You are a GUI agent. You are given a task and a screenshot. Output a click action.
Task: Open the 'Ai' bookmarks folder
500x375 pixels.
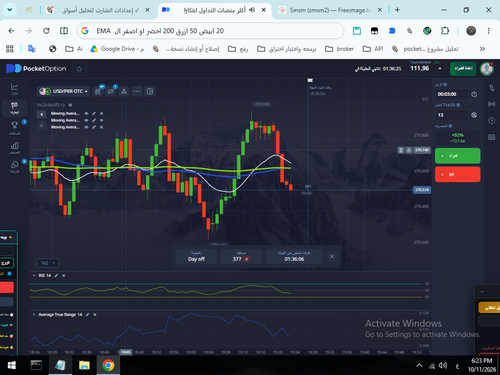(x=74, y=49)
